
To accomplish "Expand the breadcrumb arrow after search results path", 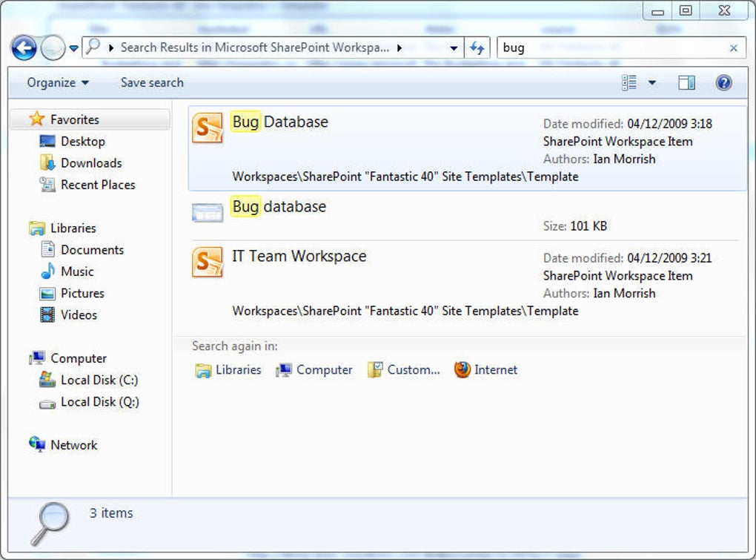I will [399, 47].
